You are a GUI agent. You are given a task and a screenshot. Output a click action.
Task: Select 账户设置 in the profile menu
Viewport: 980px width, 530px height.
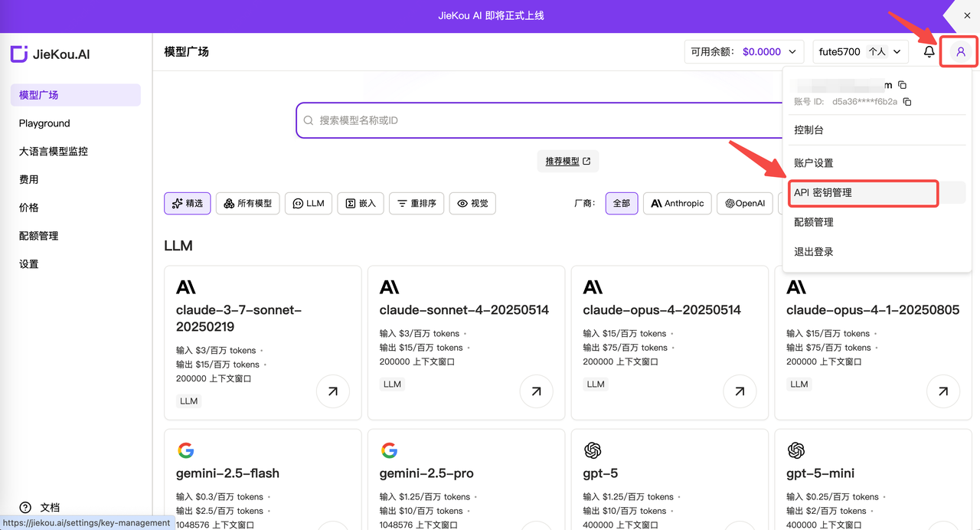(x=877, y=163)
